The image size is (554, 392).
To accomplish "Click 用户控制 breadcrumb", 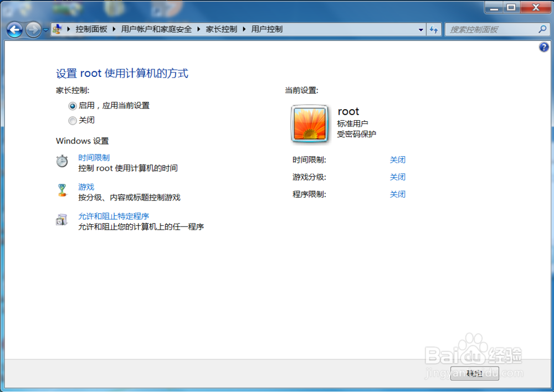I will (x=267, y=29).
